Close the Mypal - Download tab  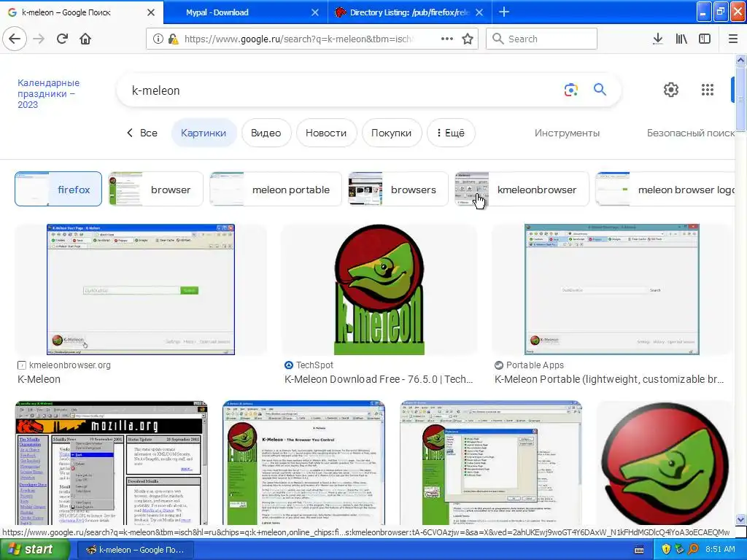tap(315, 12)
